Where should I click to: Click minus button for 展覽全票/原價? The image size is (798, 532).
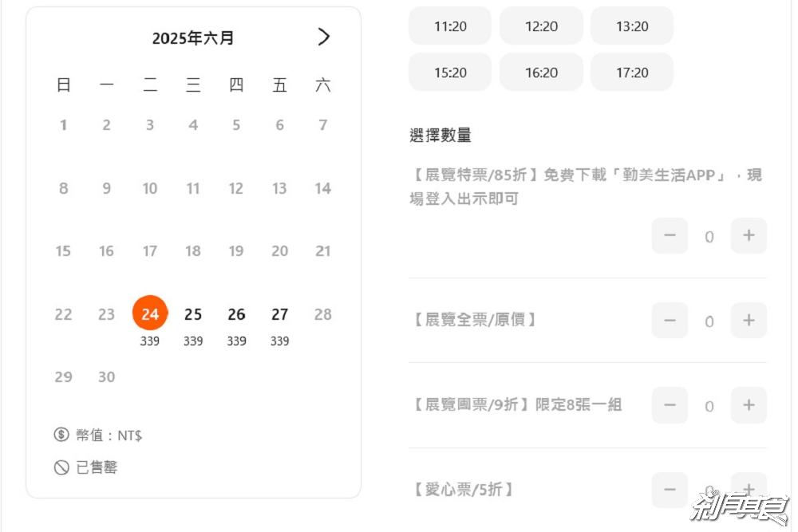click(x=670, y=321)
